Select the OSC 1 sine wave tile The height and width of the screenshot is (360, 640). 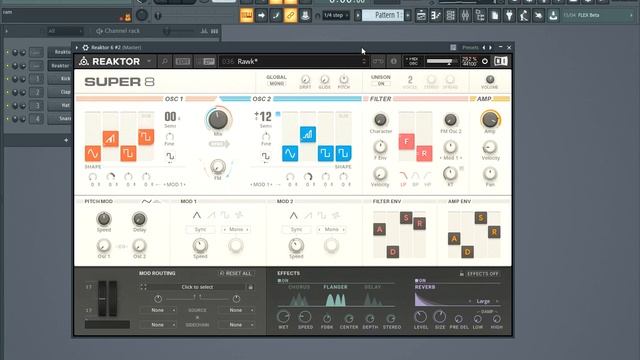point(93,153)
